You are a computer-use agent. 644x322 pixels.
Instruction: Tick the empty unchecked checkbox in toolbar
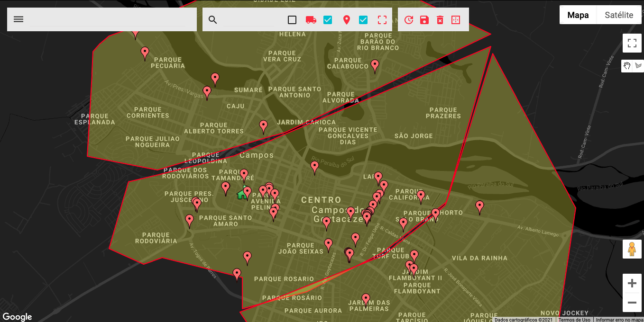click(x=292, y=20)
